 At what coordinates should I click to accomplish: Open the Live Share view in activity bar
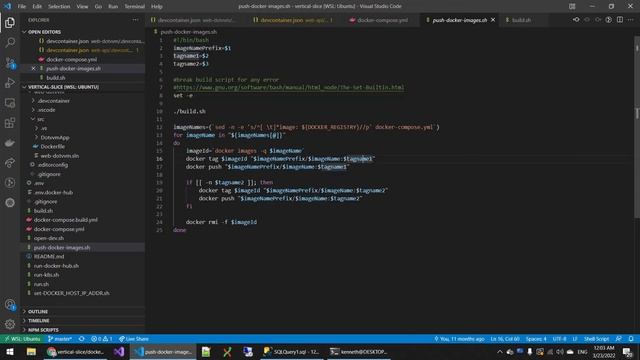coord(10,162)
